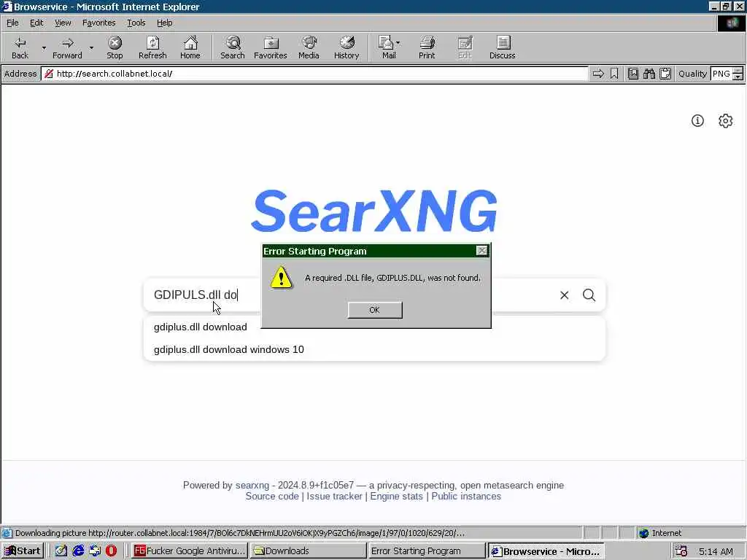Click the Go arrow next to address bar

tap(598, 74)
